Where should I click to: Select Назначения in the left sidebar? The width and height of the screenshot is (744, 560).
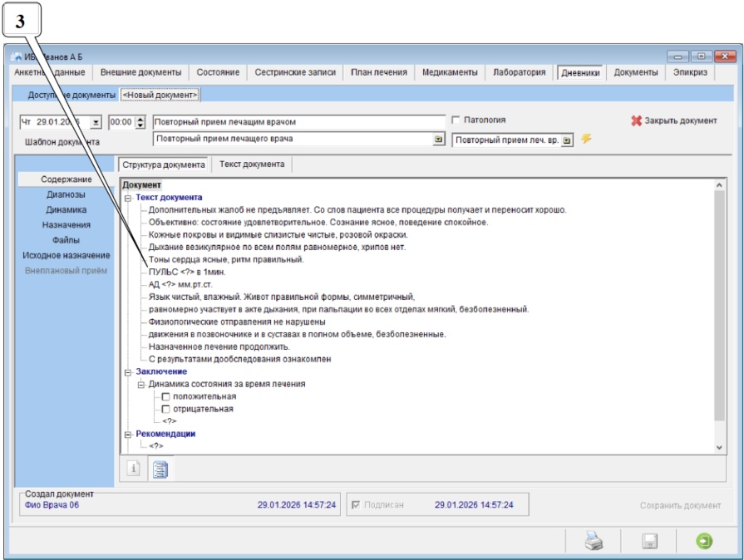(67, 224)
